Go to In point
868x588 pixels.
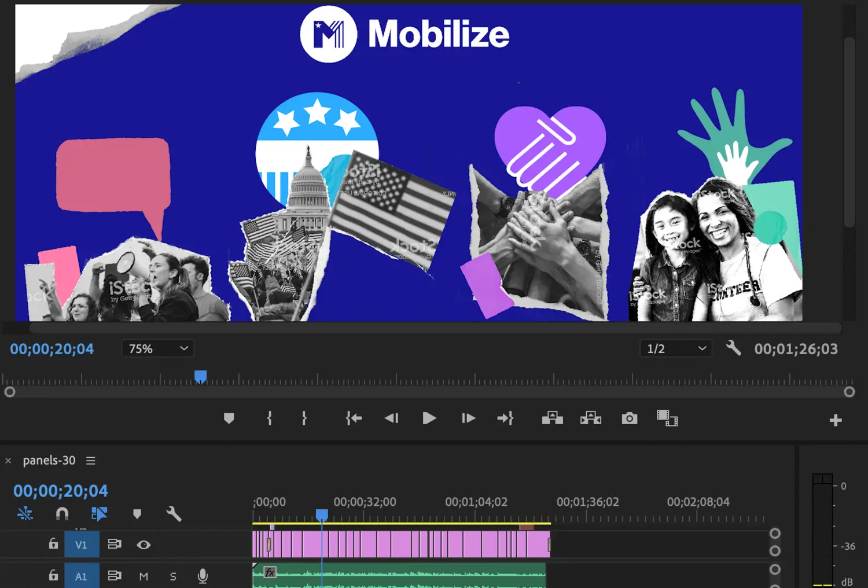[354, 418]
